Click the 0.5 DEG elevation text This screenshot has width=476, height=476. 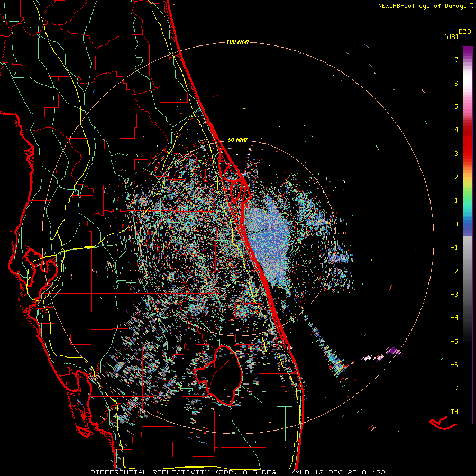[x=259, y=472]
